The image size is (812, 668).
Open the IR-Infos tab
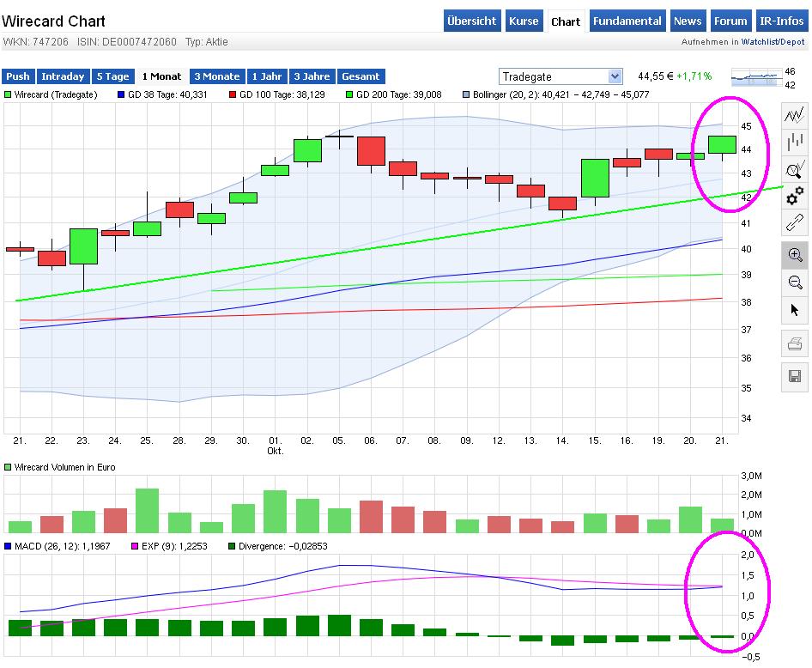(x=781, y=21)
